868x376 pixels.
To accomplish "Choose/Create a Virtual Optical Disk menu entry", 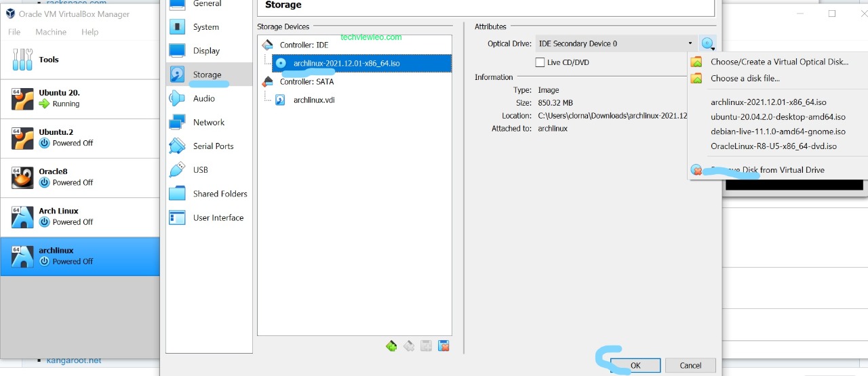I will pos(779,62).
